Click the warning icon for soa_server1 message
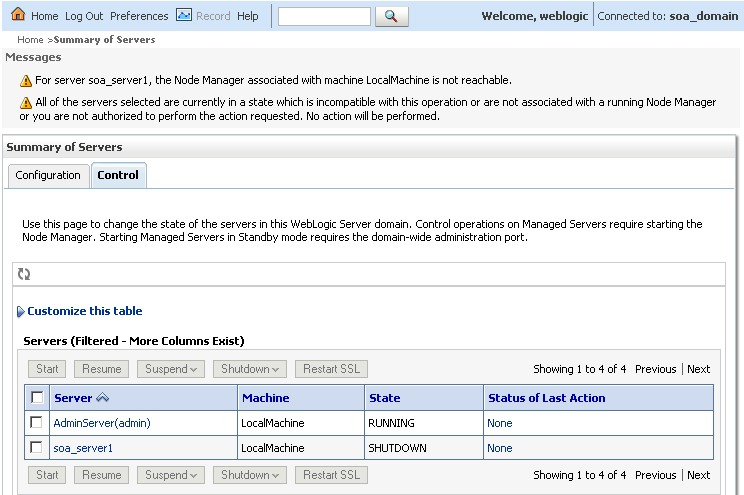This screenshot has height=495, width=744. point(26,81)
